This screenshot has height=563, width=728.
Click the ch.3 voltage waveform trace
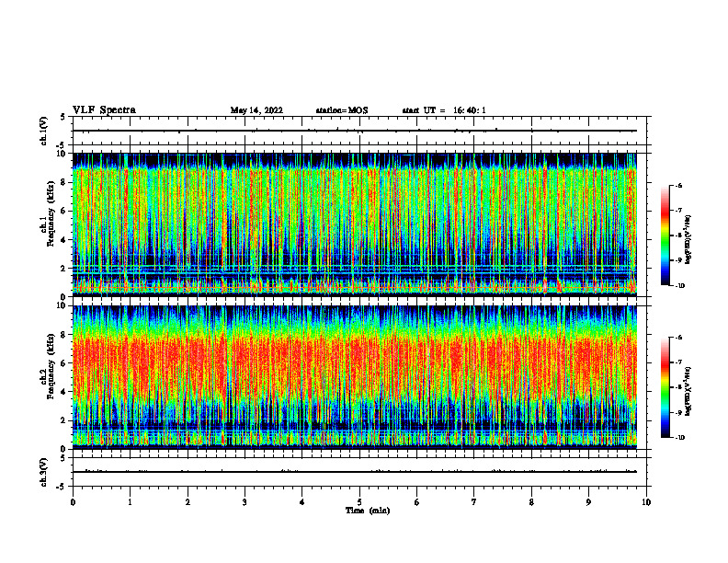355,472
